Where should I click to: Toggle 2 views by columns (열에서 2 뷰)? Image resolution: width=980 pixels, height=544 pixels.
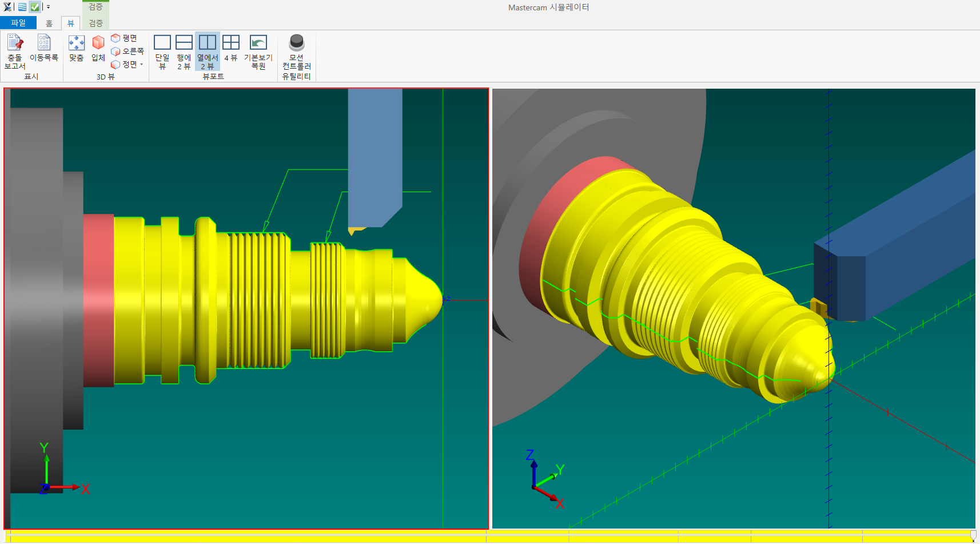[208, 52]
